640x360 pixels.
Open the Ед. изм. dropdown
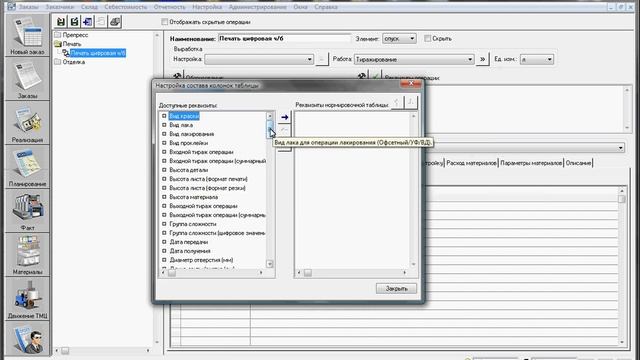pos(536,60)
